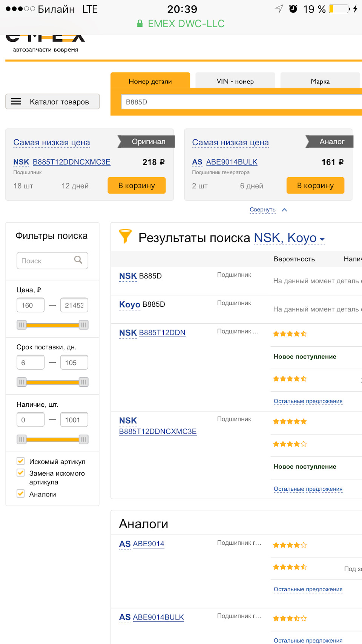Collapse the lowest price cards via Свернуть

click(x=262, y=210)
